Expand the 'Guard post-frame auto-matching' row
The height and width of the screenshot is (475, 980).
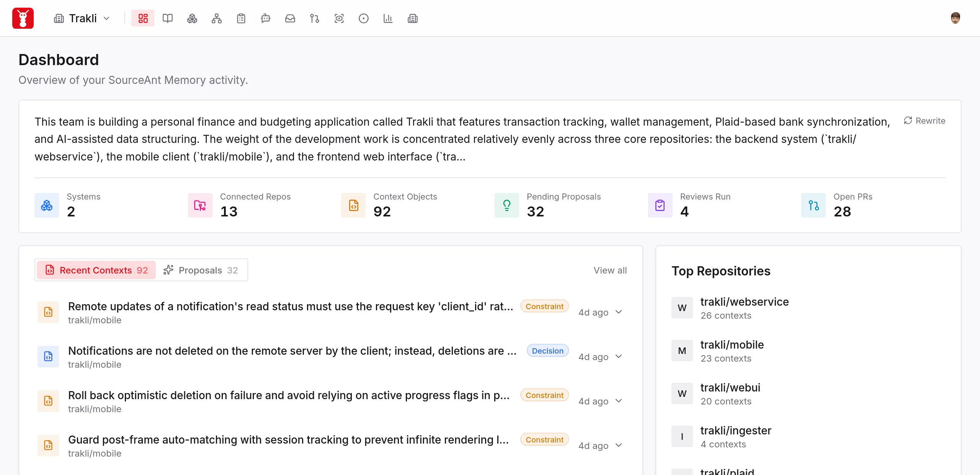pyautogui.click(x=619, y=446)
